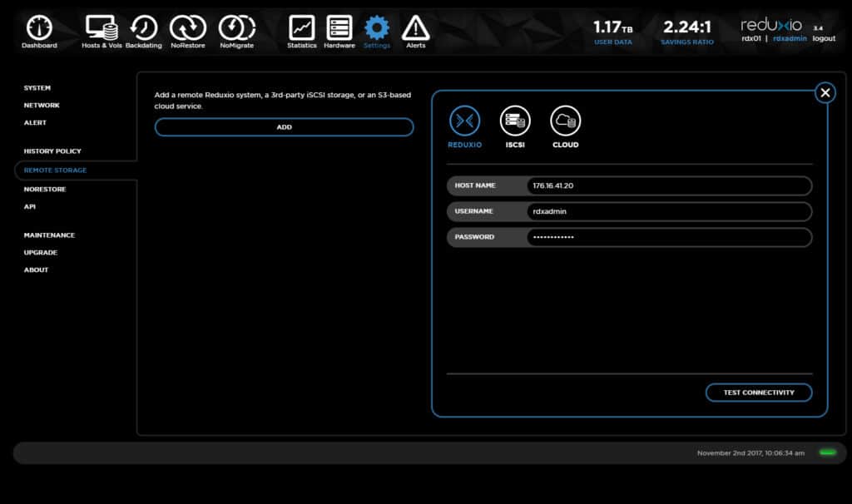This screenshot has width=852, height=504.
Task: Open About section in sidebar
Action: point(36,270)
